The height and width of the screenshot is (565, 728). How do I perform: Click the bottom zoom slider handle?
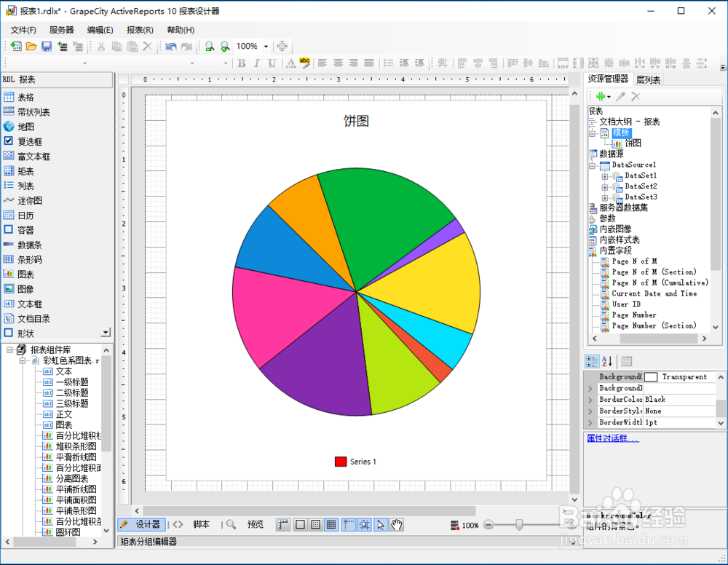coord(519,525)
